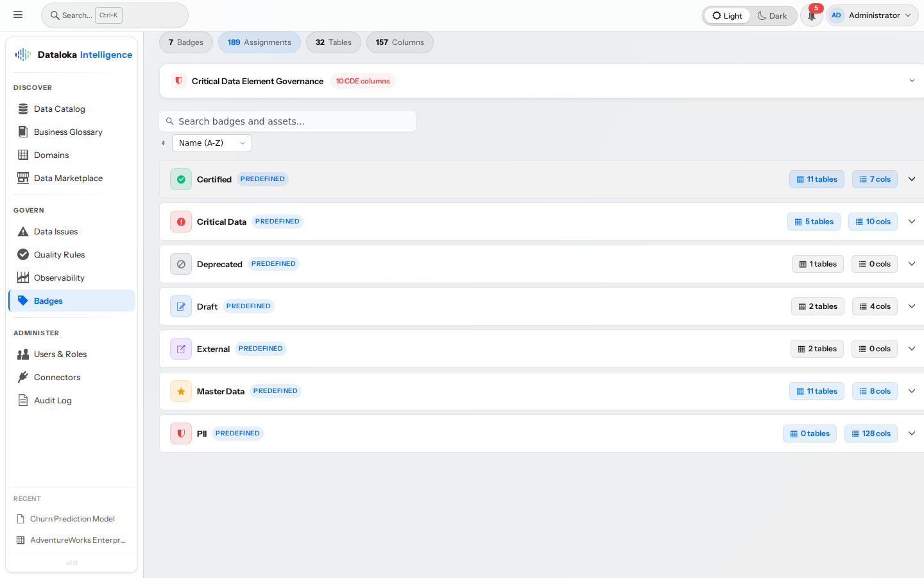The image size is (924, 578).
Task: Click the Master Data star icon
Action: 181,391
